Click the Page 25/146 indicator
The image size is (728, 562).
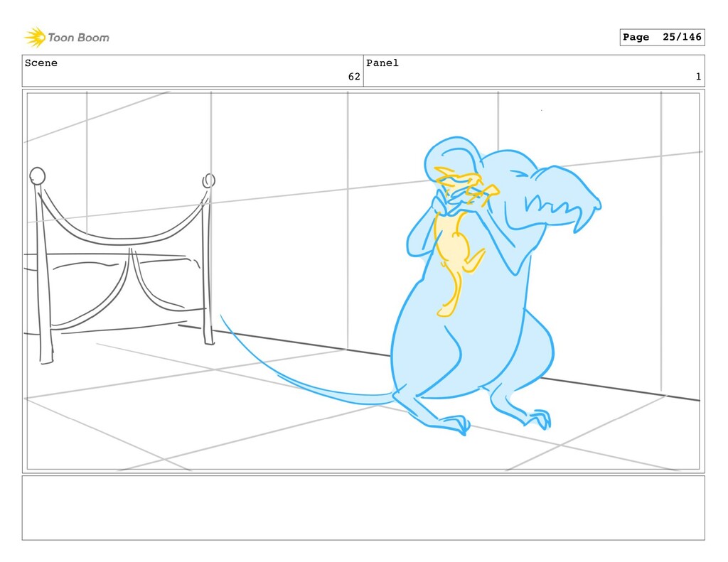[662, 37]
